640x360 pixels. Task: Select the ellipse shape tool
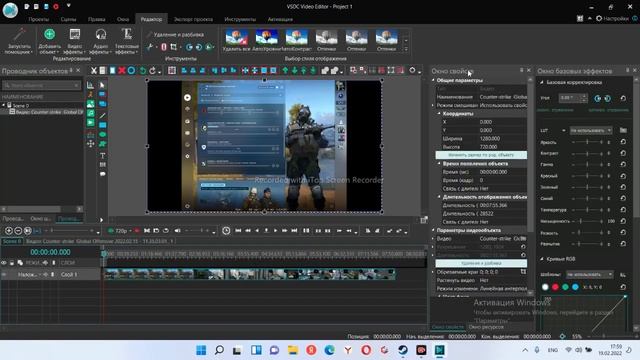pos(102,134)
